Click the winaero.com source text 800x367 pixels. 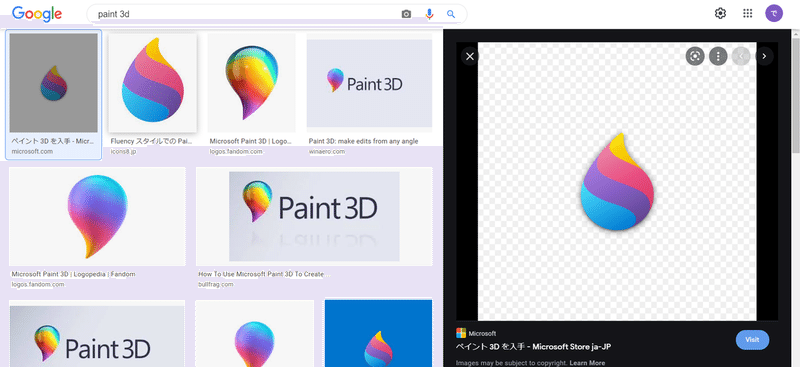pos(327,152)
